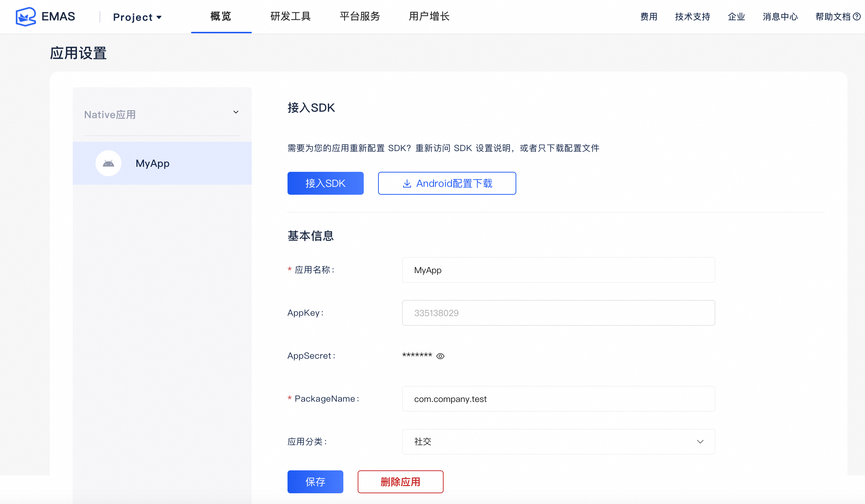This screenshot has height=504, width=865.
Task: Click the Android配置下载 button
Action: click(447, 183)
